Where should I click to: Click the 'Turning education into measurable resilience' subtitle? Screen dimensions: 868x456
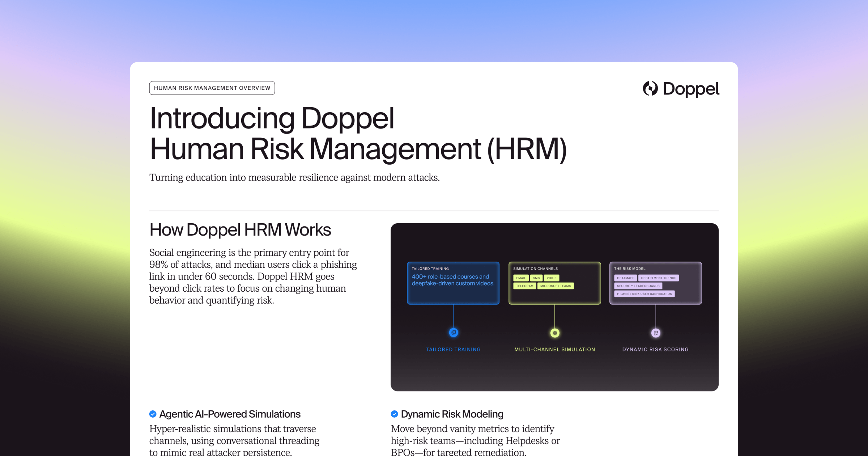[x=294, y=177]
